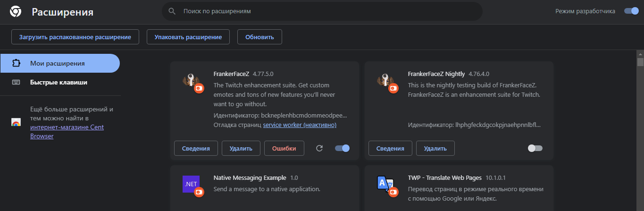The image size is (644, 211).
Task: Open the интернет-магазине Cent Browser link
Action: point(67,132)
